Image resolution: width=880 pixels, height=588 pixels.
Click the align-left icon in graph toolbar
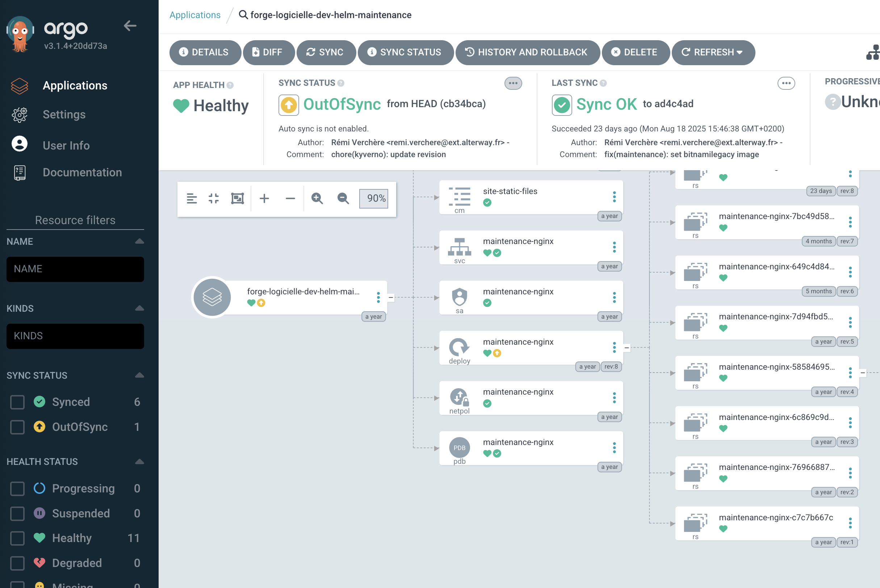coord(192,198)
